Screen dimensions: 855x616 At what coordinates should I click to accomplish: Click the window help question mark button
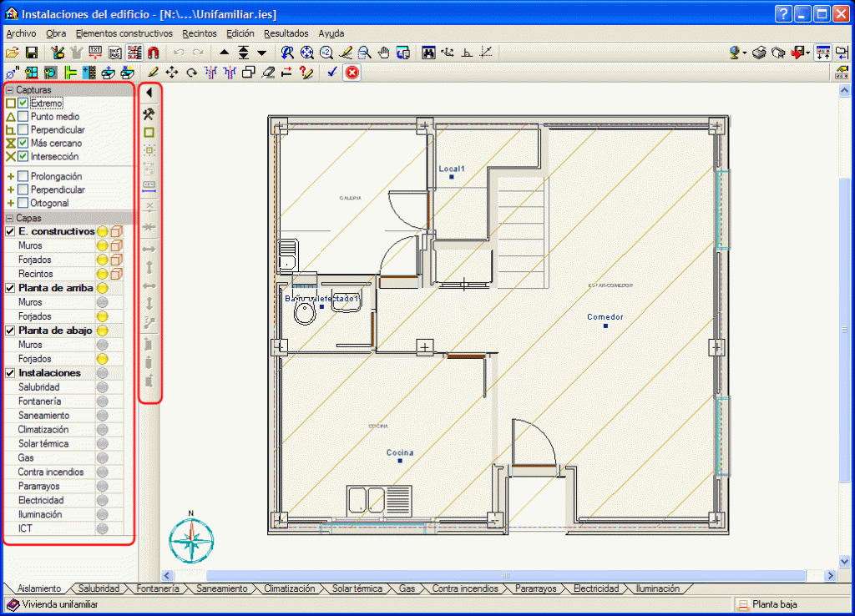783,14
